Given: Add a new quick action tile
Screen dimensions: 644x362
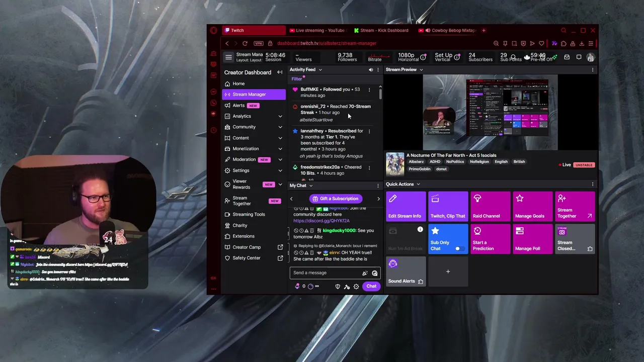Looking at the screenshot, I should (448, 271).
